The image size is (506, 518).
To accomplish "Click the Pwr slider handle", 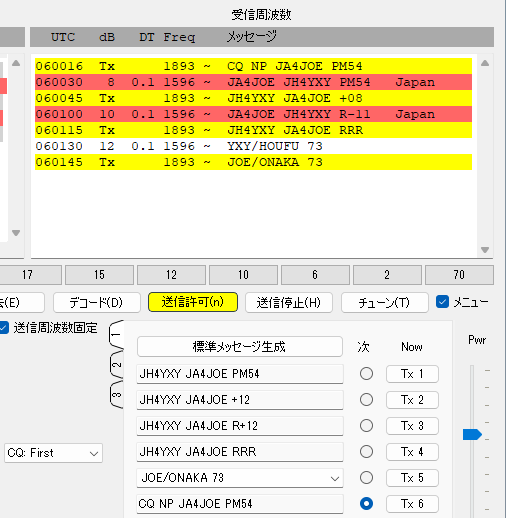I will 472,434.
